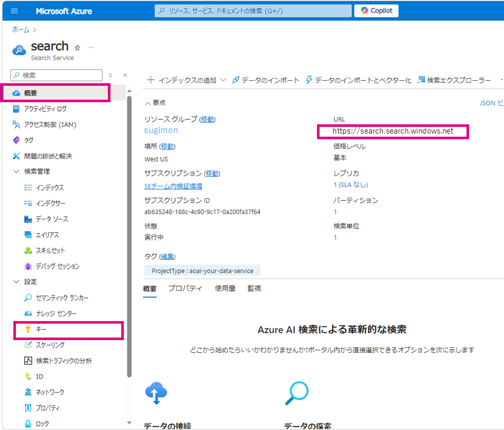Collapse the 検索管理 section
This screenshot has width=504, height=430.
click(x=16, y=171)
